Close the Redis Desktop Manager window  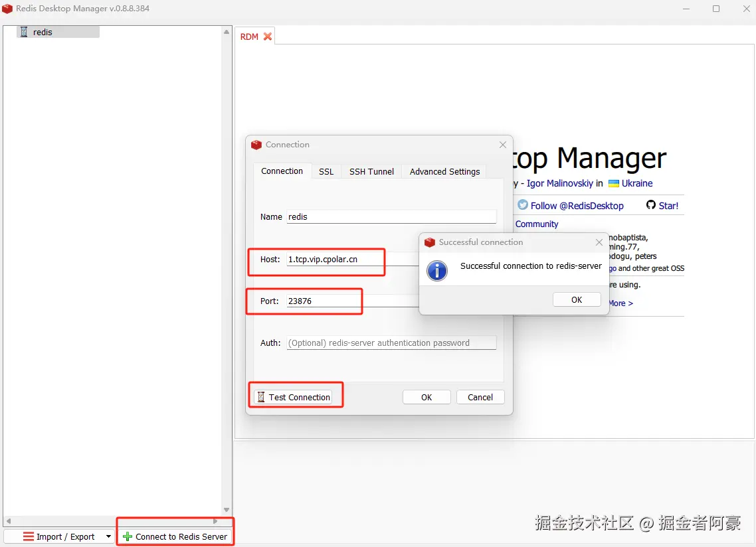[x=746, y=9]
